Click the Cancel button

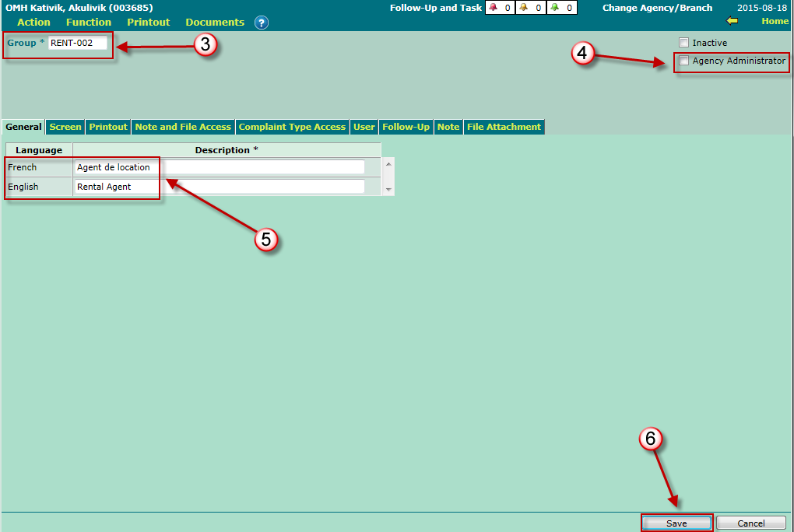tap(750, 523)
